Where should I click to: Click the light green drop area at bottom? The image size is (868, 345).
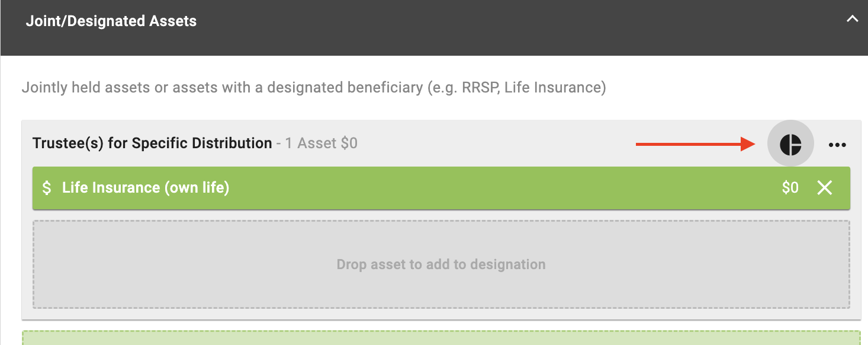tap(441, 338)
